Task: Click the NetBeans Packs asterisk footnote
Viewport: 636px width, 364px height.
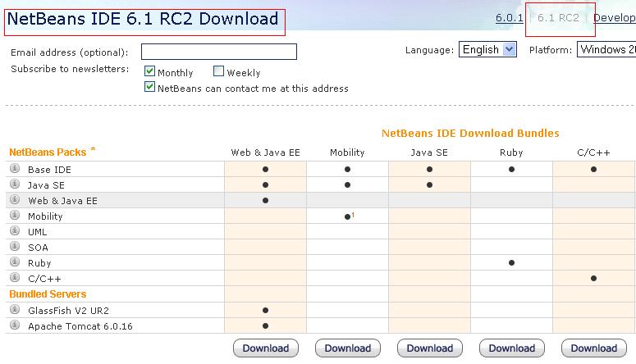Action: (x=93, y=149)
